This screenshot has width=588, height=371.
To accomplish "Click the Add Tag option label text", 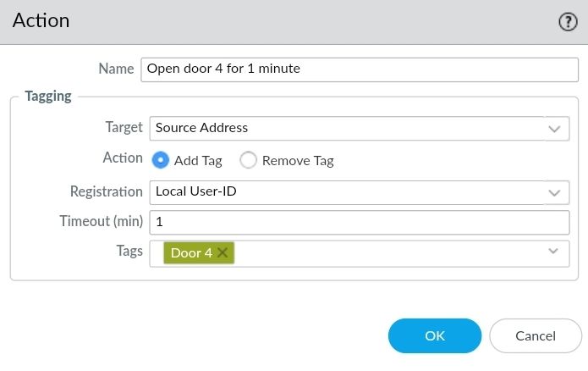I will 198,160.
